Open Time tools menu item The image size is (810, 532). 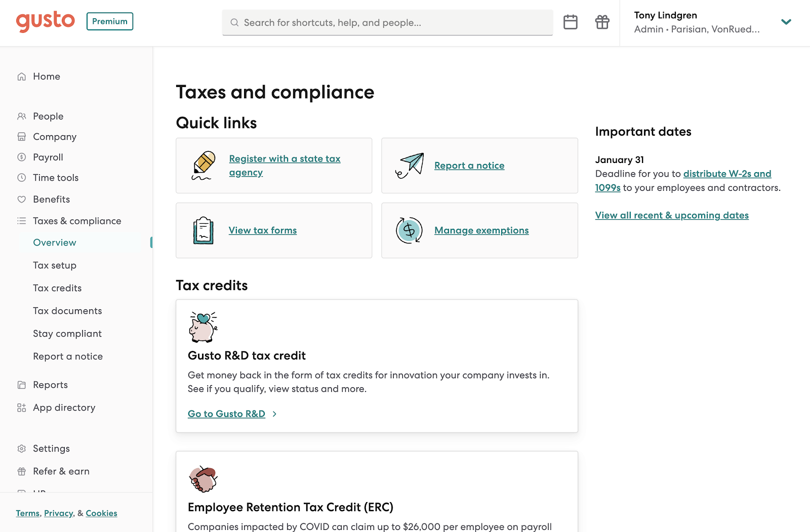56,178
